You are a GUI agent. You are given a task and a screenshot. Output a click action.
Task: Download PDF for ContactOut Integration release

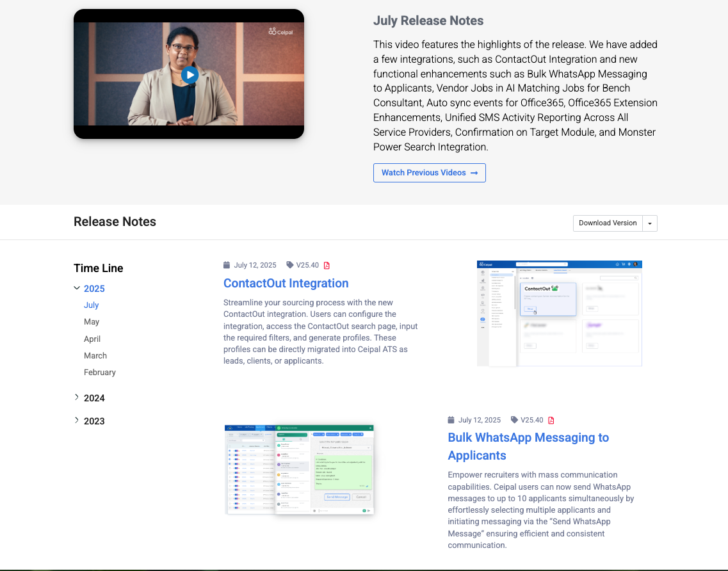(x=327, y=265)
